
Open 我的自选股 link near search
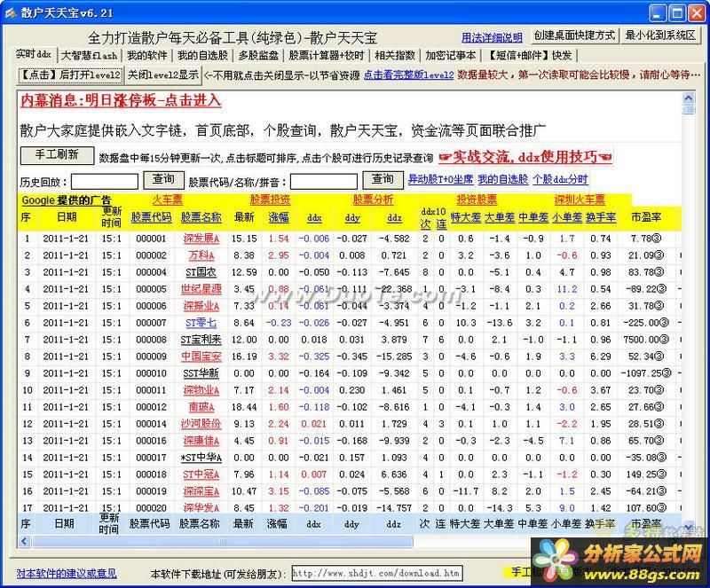pyautogui.click(x=502, y=179)
